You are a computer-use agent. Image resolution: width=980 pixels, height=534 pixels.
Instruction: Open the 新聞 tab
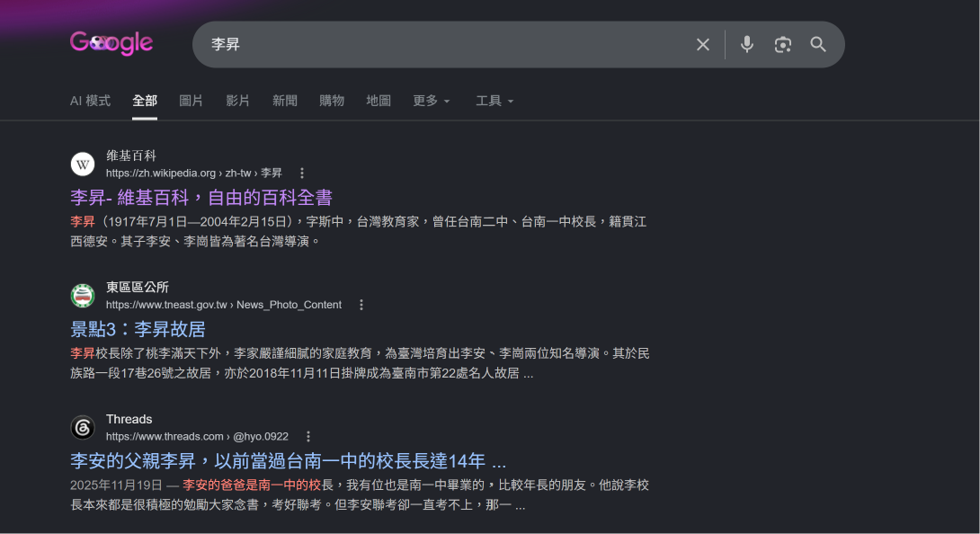284,101
